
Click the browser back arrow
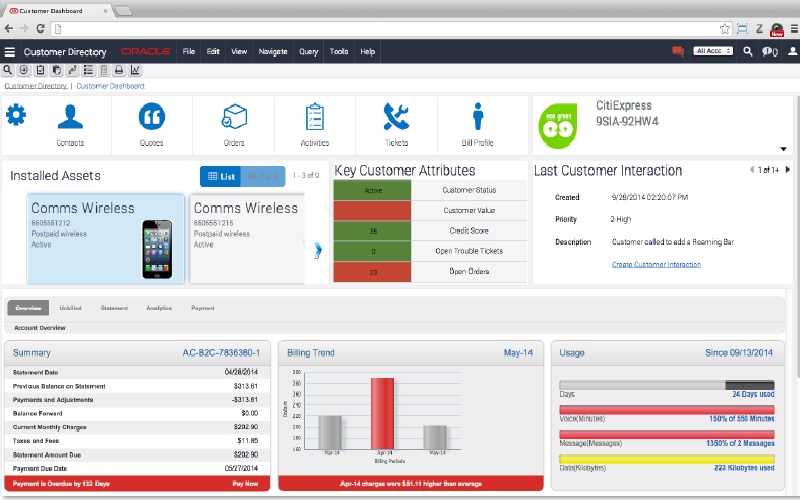click(9, 29)
